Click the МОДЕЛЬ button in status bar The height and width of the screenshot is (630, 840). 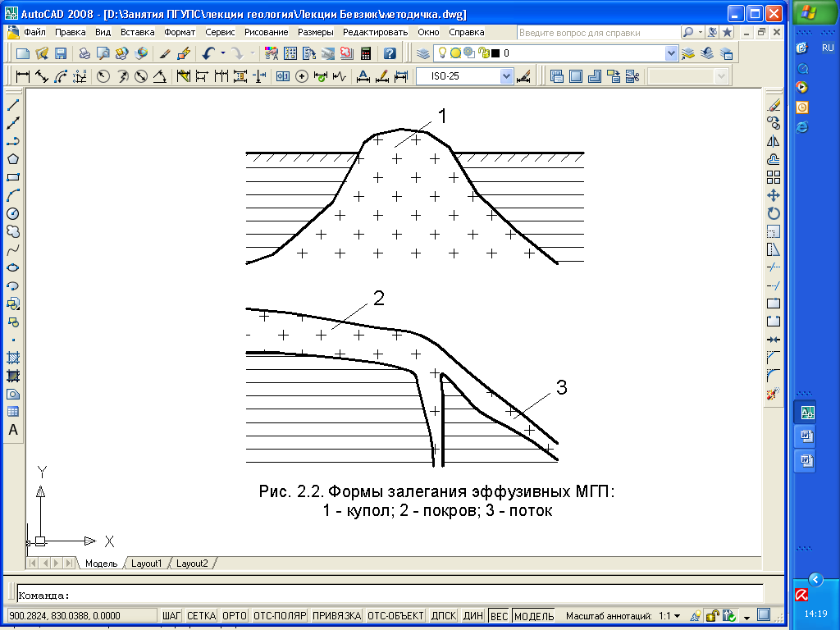(x=534, y=615)
